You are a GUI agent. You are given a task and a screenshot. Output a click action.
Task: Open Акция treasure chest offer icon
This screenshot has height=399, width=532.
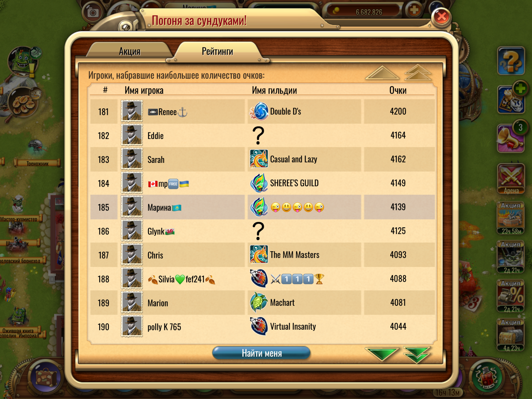pos(511,335)
